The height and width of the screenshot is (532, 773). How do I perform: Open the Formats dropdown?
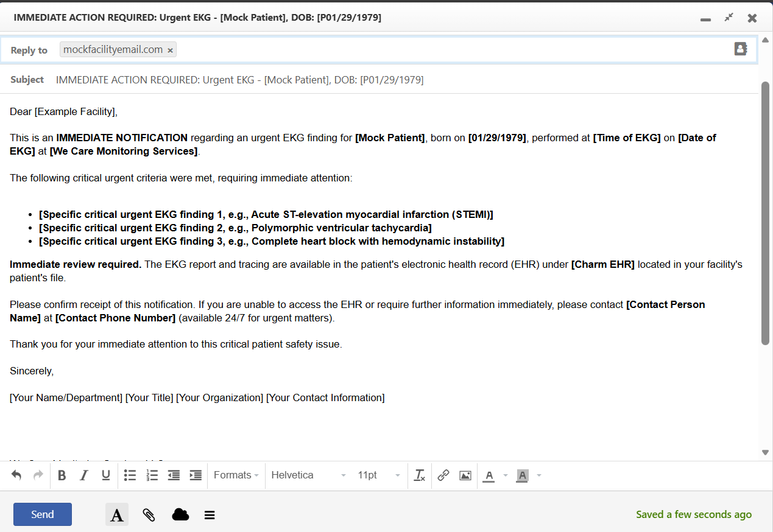pos(236,475)
